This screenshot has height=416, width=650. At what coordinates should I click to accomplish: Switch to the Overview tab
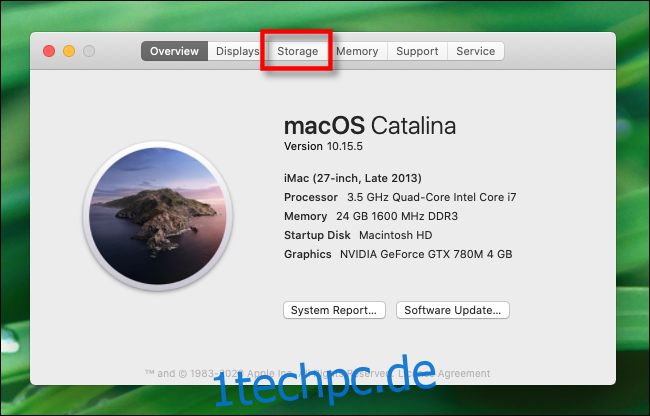coord(174,51)
